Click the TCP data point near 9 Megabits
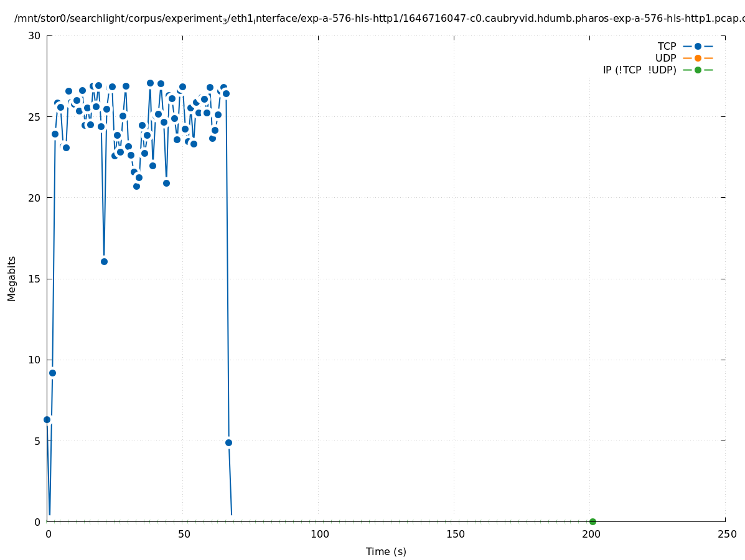 pos(52,373)
